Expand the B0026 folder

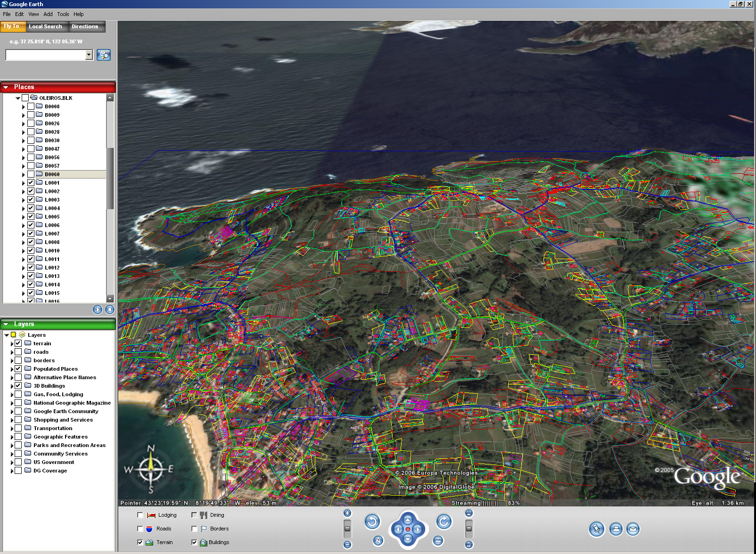point(23,124)
